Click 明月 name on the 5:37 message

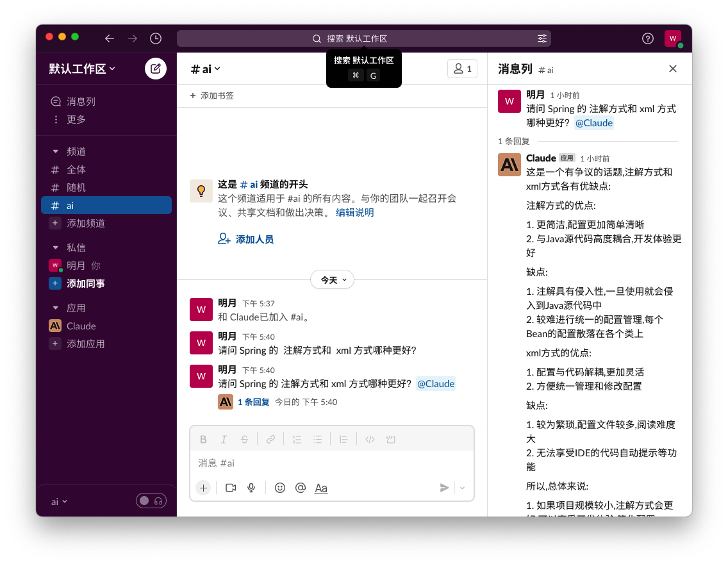227,303
